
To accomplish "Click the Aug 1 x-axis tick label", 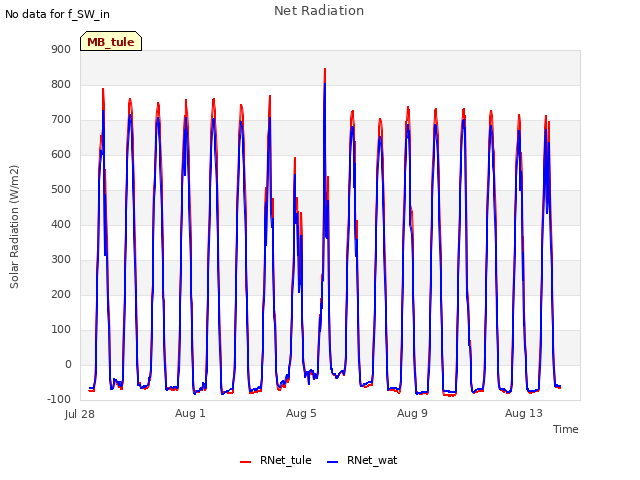I will (190, 413).
